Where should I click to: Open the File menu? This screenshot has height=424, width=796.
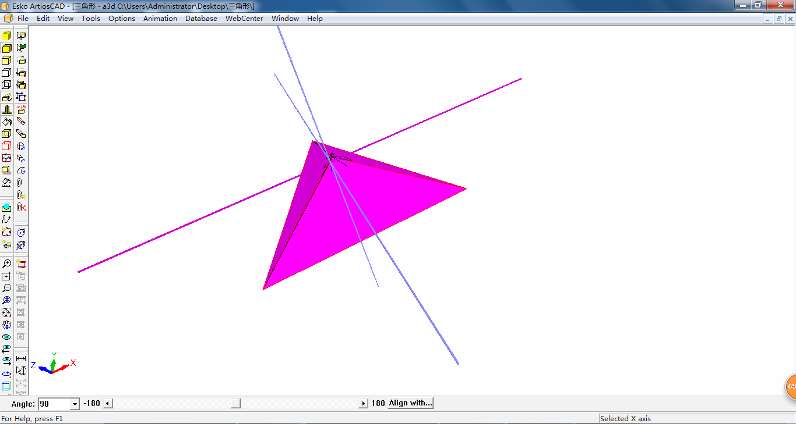[22, 18]
